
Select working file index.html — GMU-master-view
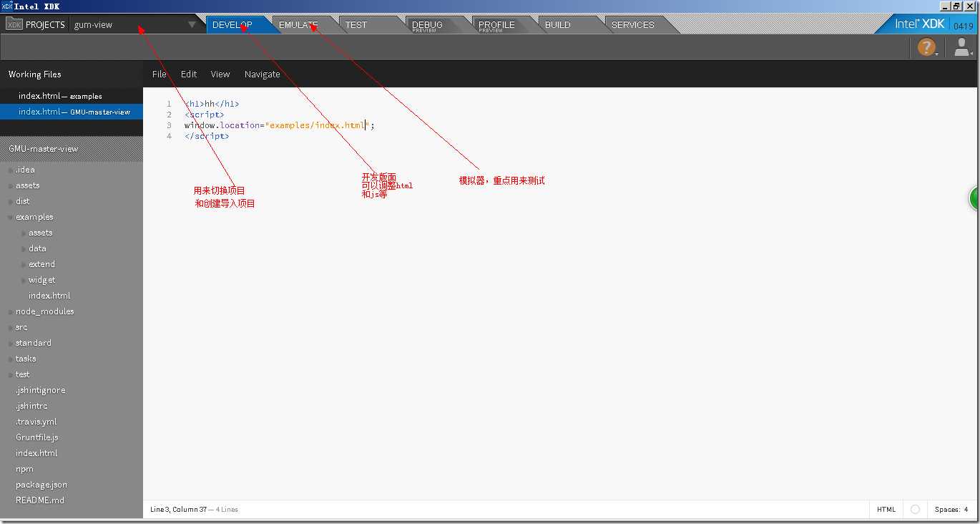[x=72, y=112]
